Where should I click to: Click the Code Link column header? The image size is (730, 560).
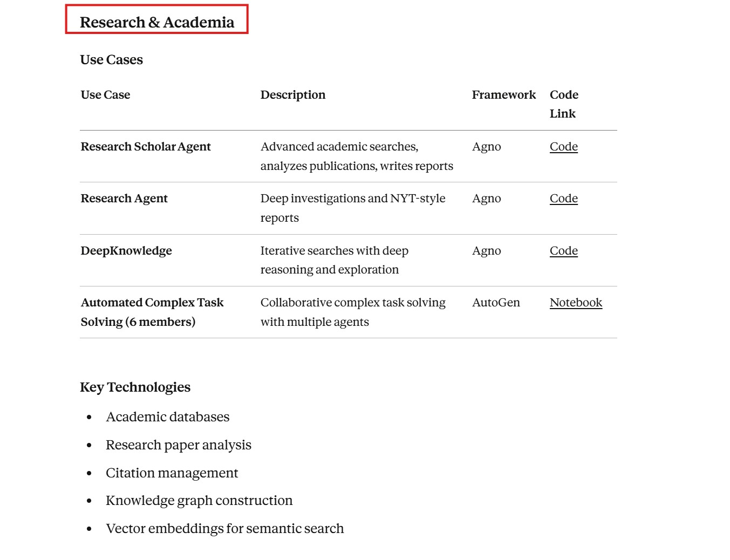pos(564,104)
